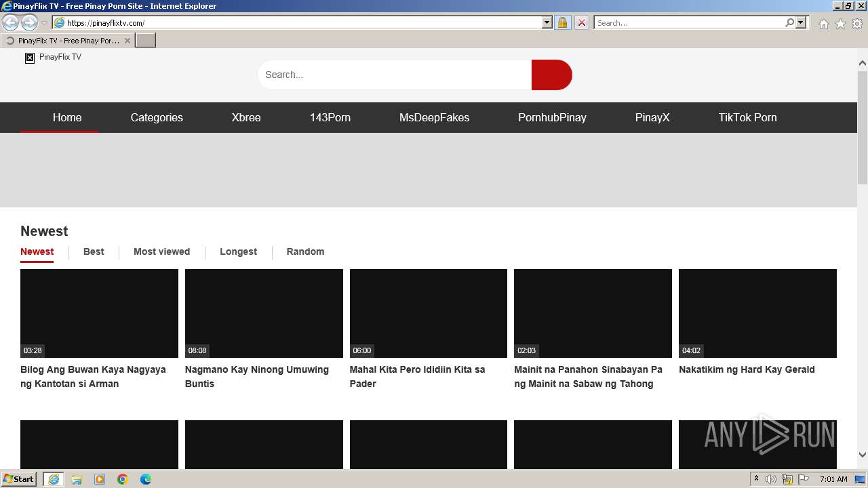The width and height of the screenshot is (868, 488).
Task: Click the browser Forward arrow button
Action: click(x=29, y=22)
